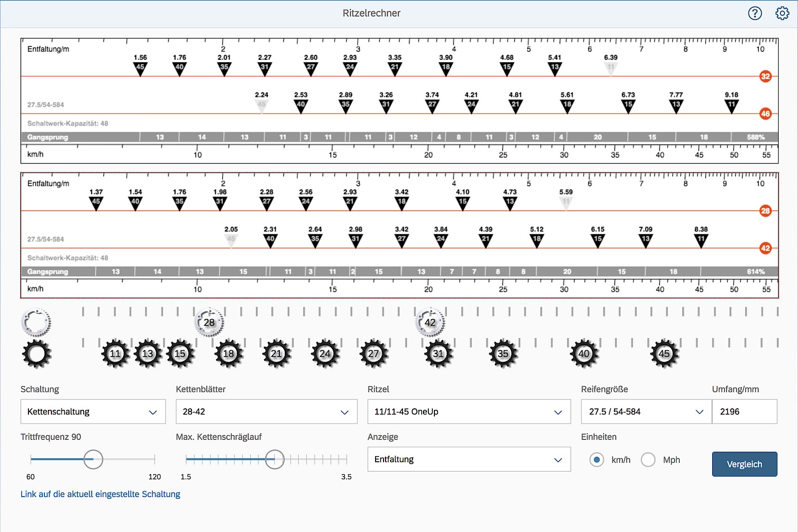Click the blank sprocket template icon
The image size is (798, 532).
click(36, 354)
